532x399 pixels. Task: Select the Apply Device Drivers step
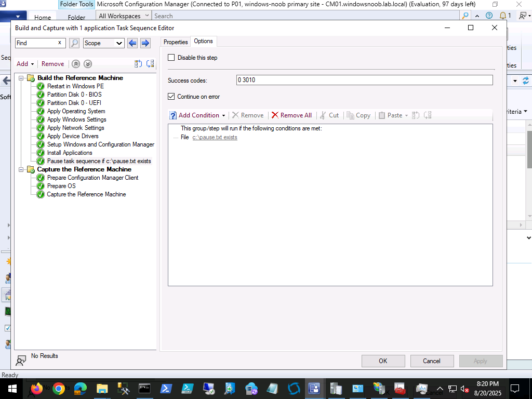point(73,136)
